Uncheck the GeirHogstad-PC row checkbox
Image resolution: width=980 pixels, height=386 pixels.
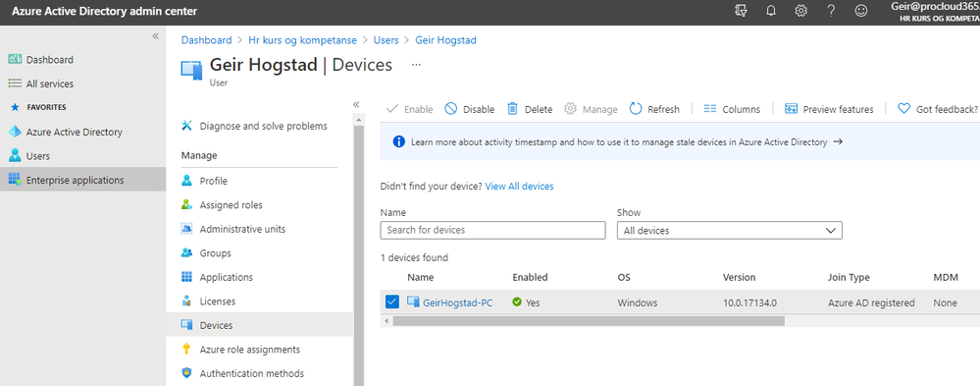391,303
